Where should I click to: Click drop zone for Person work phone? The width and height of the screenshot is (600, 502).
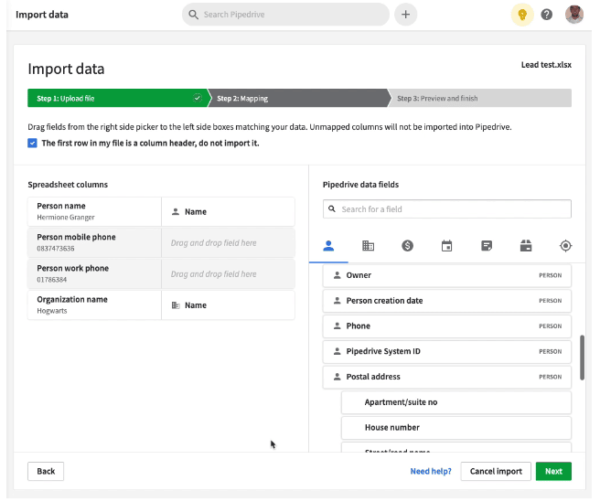[228, 274]
